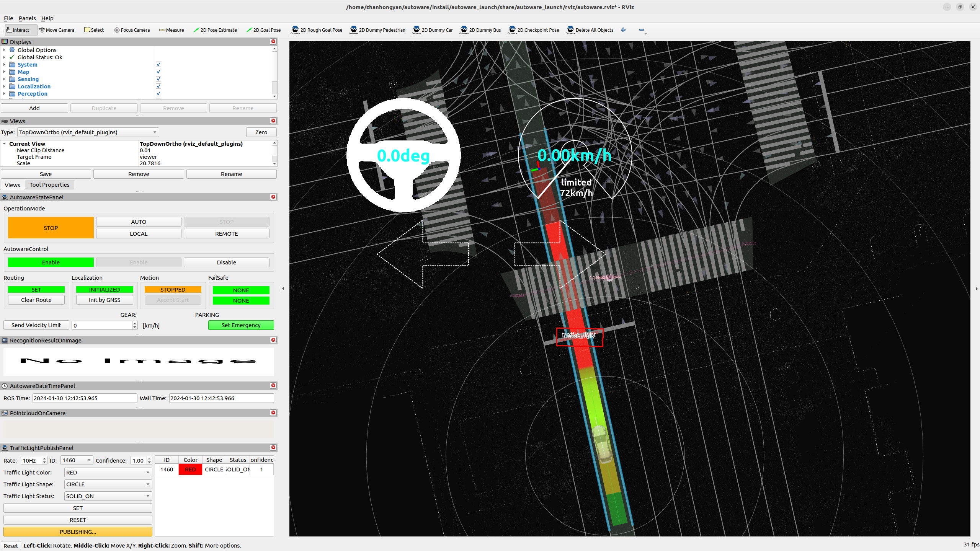Click the RED color swatch in TrafficLight panel
This screenshot has height=551, width=980.
(x=190, y=469)
